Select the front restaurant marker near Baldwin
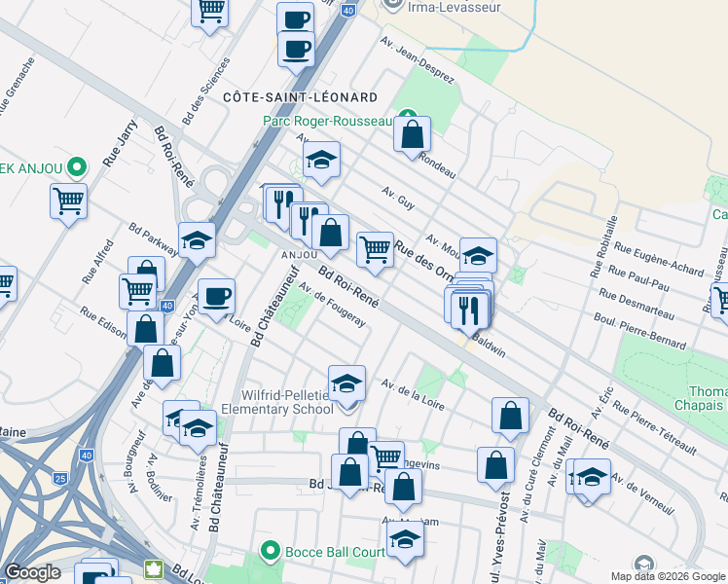 pyautogui.click(x=469, y=311)
